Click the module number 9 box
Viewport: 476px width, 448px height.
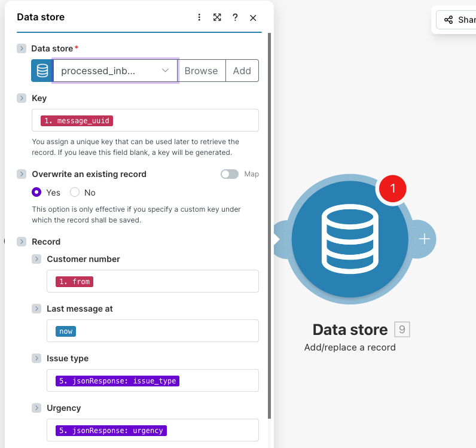coord(402,329)
